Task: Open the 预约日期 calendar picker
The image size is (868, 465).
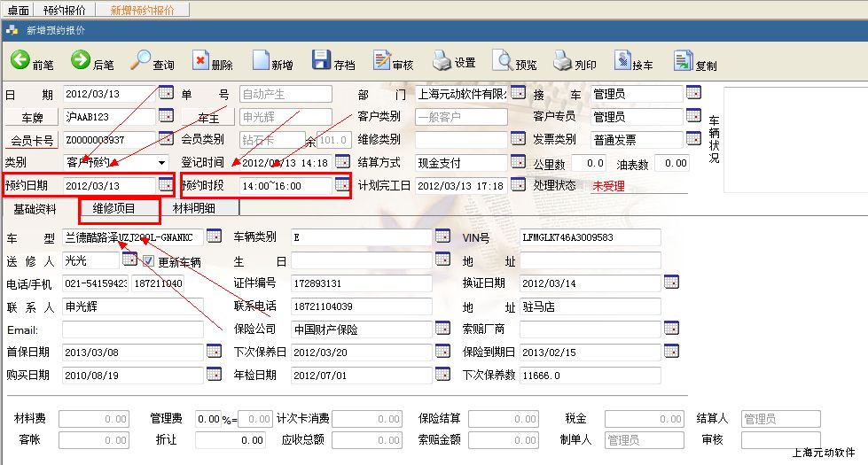Action: click(166, 185)
